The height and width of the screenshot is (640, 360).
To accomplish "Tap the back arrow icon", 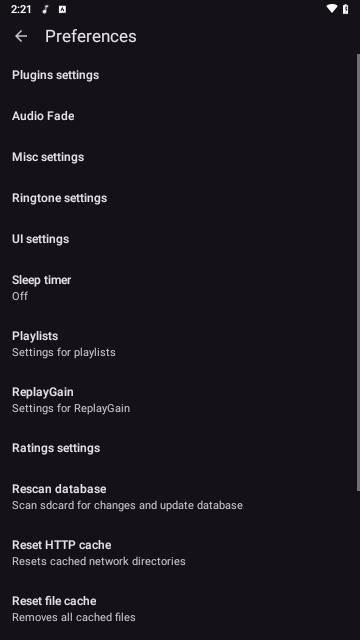I will click(21, 36).
